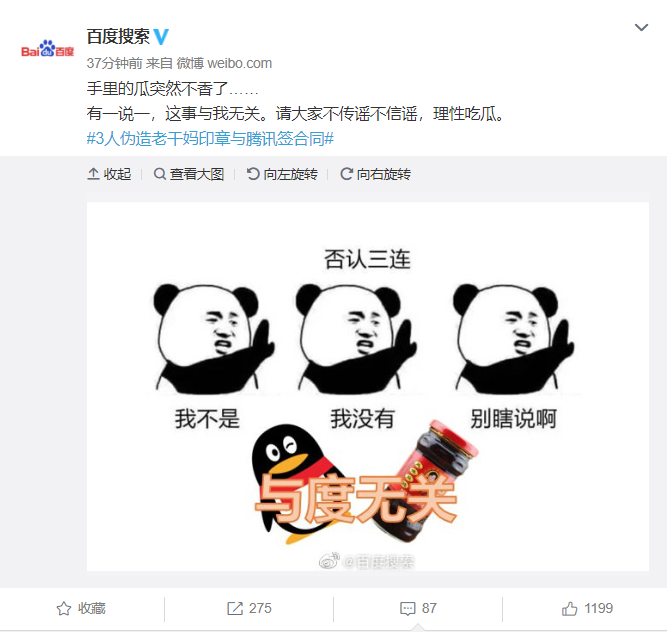Repost using the share icon 275

click(x=249, y=609)
